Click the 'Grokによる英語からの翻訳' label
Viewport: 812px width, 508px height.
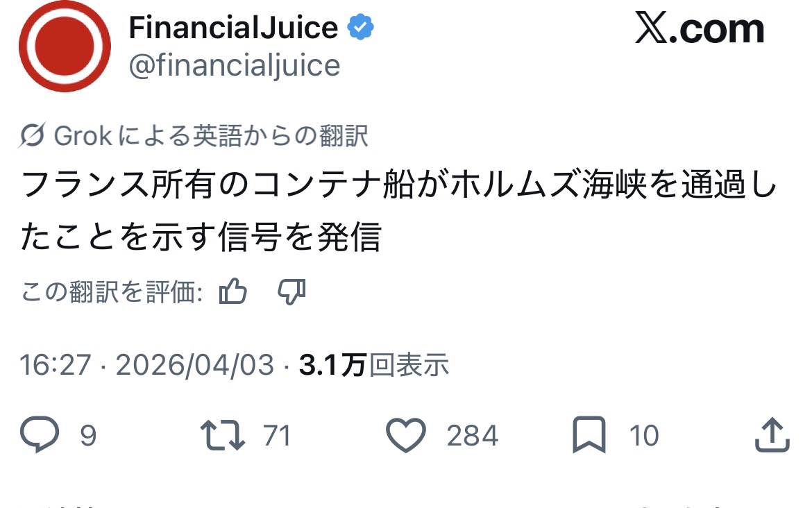coord(211,137)
